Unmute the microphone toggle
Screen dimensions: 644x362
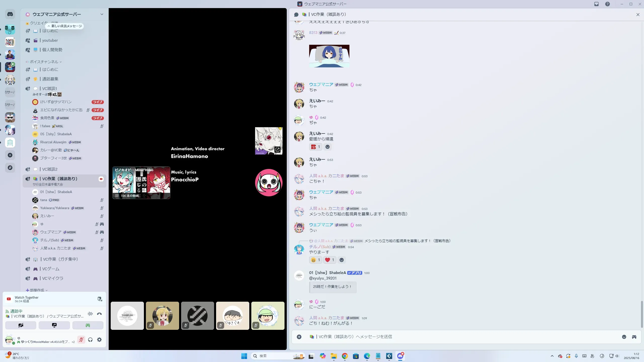tap(81, 340)
